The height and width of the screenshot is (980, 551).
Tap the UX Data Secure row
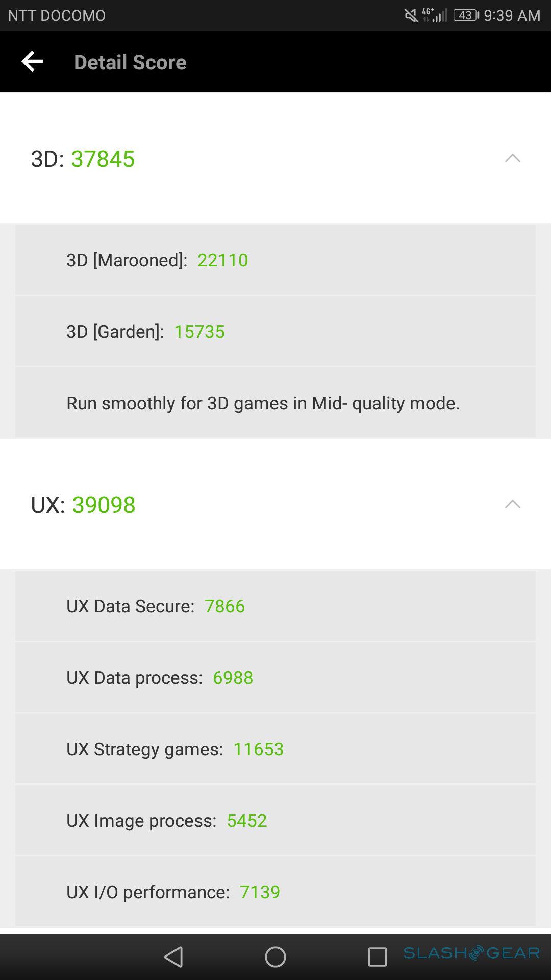coord(275,606)
